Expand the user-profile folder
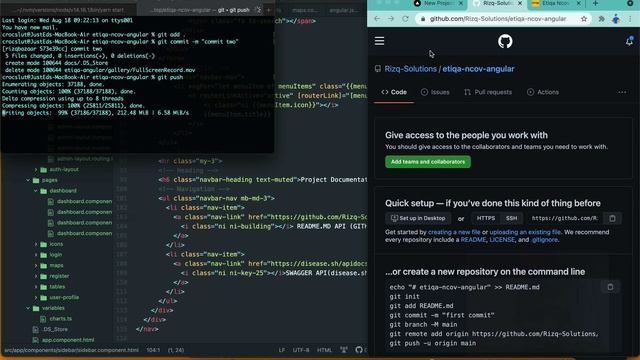This screenshot has height=360, width=640. coord(36,297)
